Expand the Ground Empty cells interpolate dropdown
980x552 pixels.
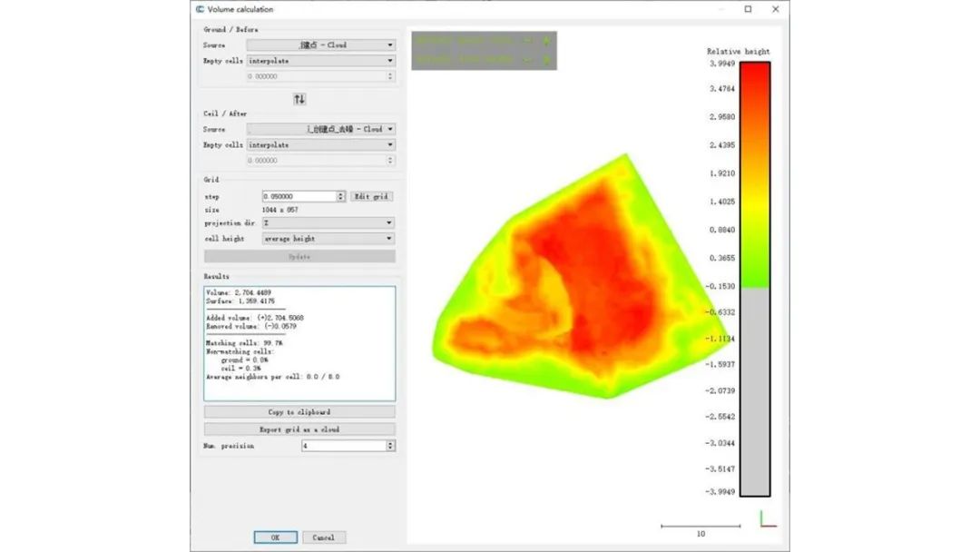(x=321, y=61)
